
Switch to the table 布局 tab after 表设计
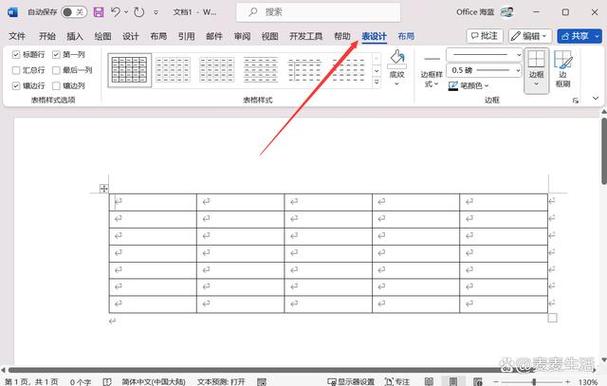406,36
